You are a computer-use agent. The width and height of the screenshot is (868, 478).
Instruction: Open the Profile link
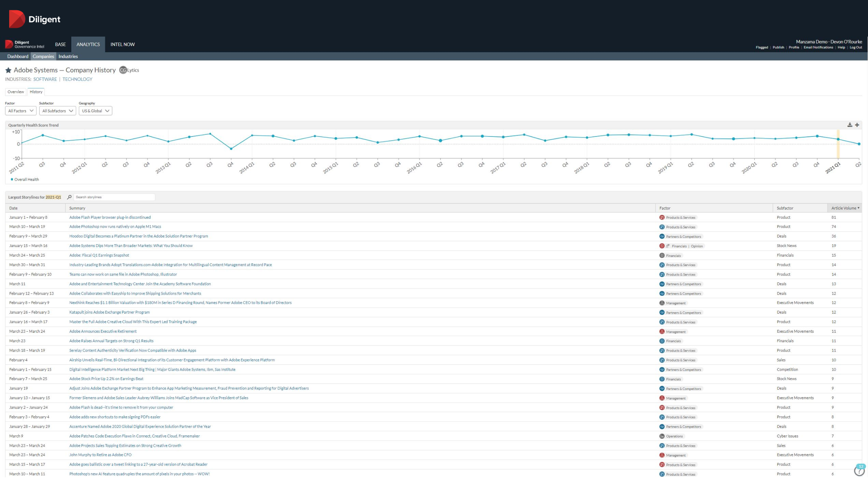(794, 47)
